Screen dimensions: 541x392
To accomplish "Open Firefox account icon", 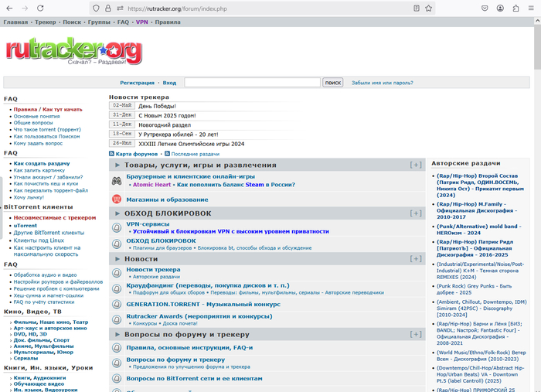I will [x=500, y=9].
